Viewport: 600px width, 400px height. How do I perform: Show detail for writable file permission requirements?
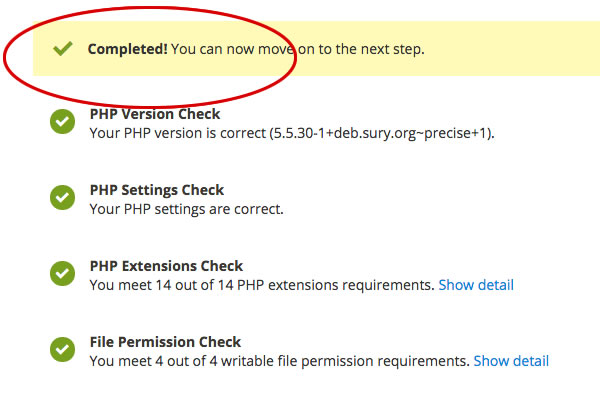coord(511,361)
